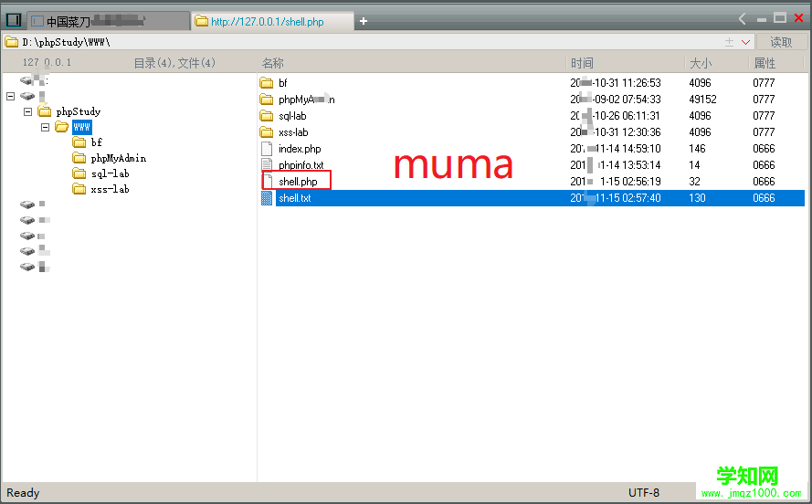Click the sql-lab folder icon in list

click(x=267, y=115)
